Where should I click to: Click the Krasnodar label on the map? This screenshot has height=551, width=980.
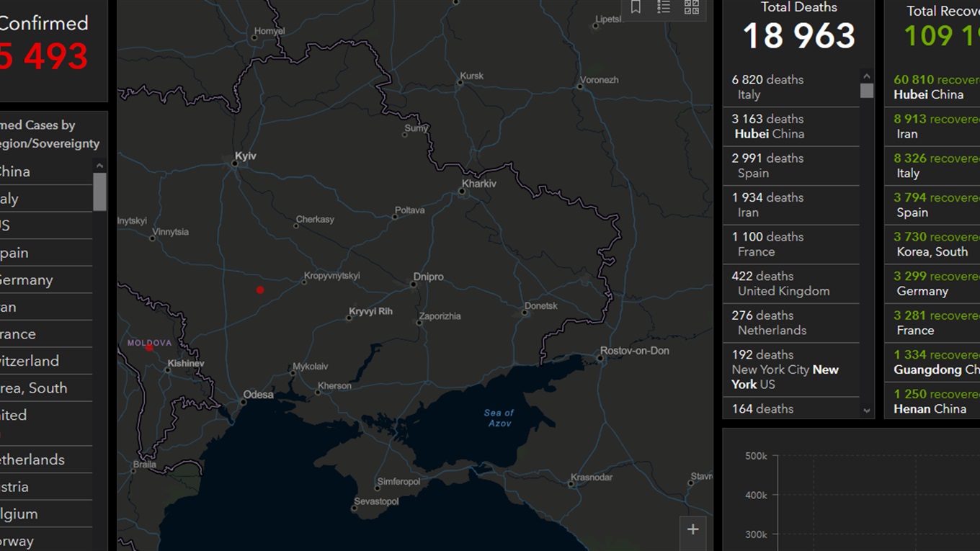pos(592,478)
